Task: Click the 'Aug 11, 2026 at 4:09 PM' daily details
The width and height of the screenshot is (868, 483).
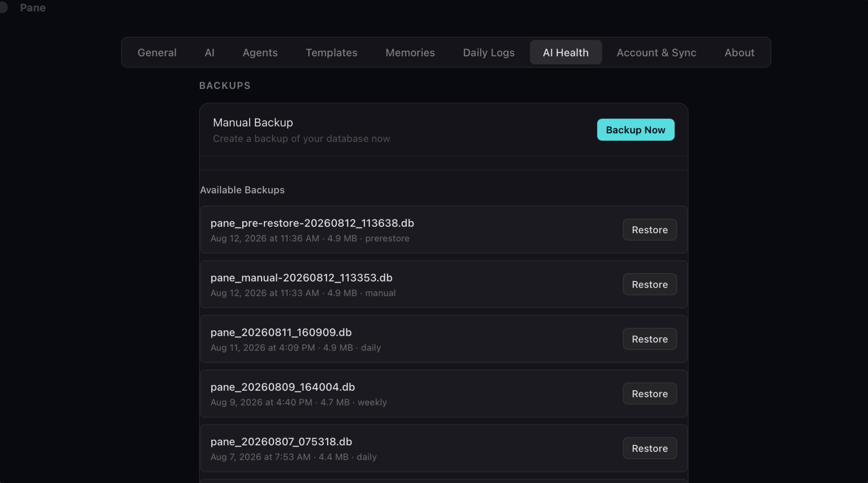Action: tap(296, 348)
